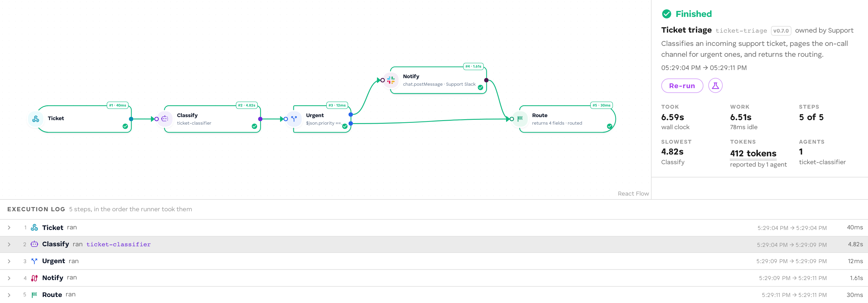Click the chat.postMessage · Support Slack subtitle
868x303 pixels.
(439, 85)
